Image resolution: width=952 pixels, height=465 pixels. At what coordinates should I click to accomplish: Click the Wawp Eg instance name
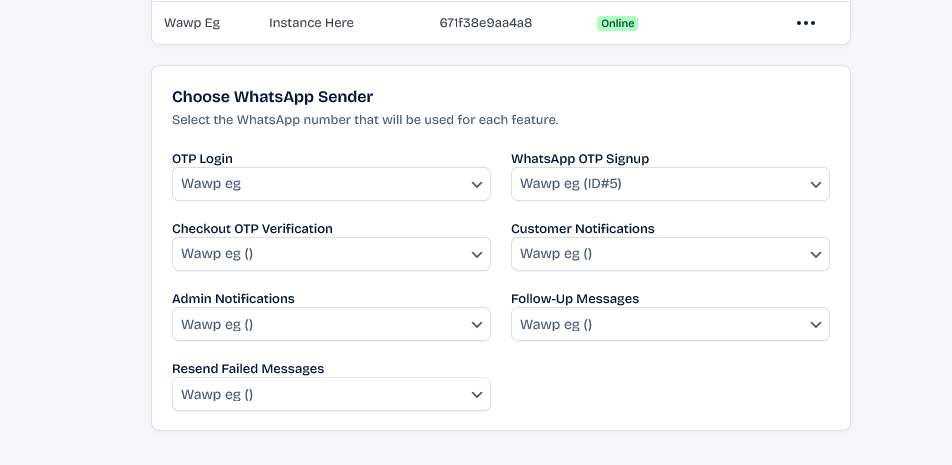[x=192, y=23]
